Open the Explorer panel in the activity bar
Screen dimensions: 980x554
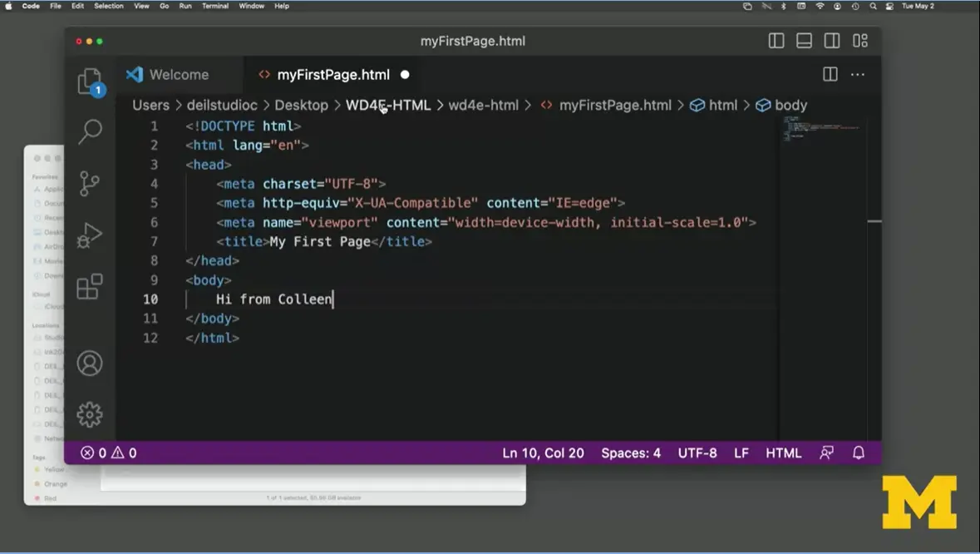click(x=90, y=80)
